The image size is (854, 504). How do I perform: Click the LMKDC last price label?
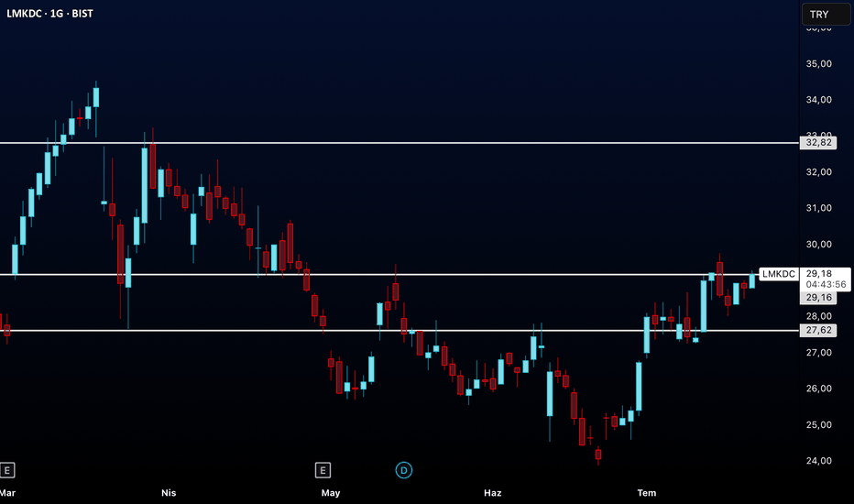778,274
